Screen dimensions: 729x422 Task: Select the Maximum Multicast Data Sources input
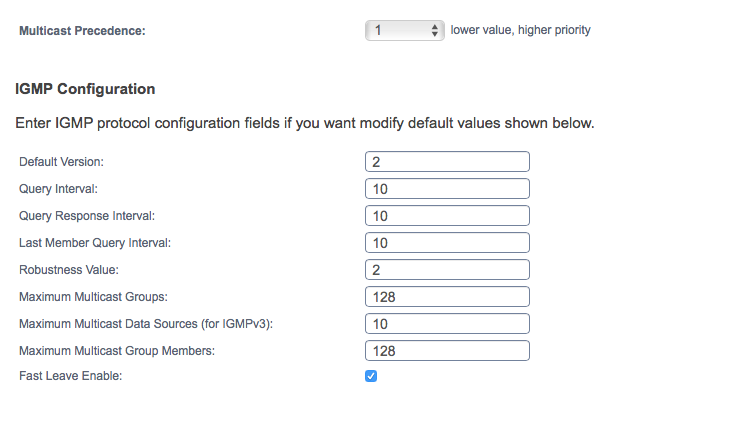(447, 324)
